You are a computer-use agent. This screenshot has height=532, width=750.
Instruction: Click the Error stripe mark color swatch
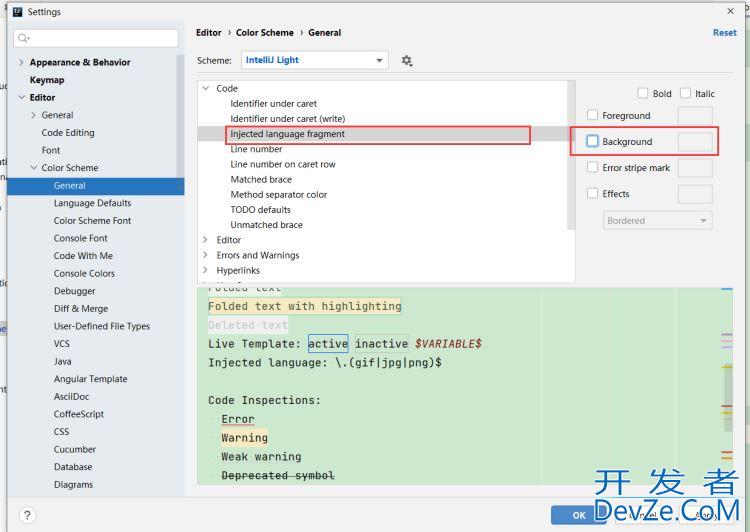pyautogui.click(x=695, y=168)
